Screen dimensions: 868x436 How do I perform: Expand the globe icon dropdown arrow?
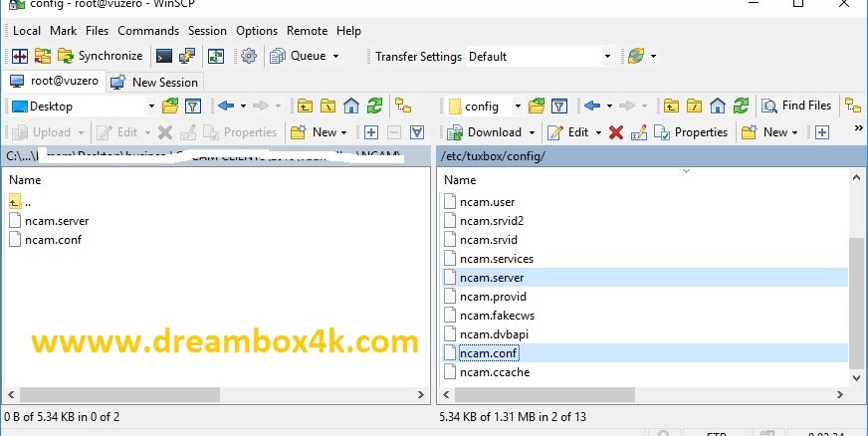(654, 57)
